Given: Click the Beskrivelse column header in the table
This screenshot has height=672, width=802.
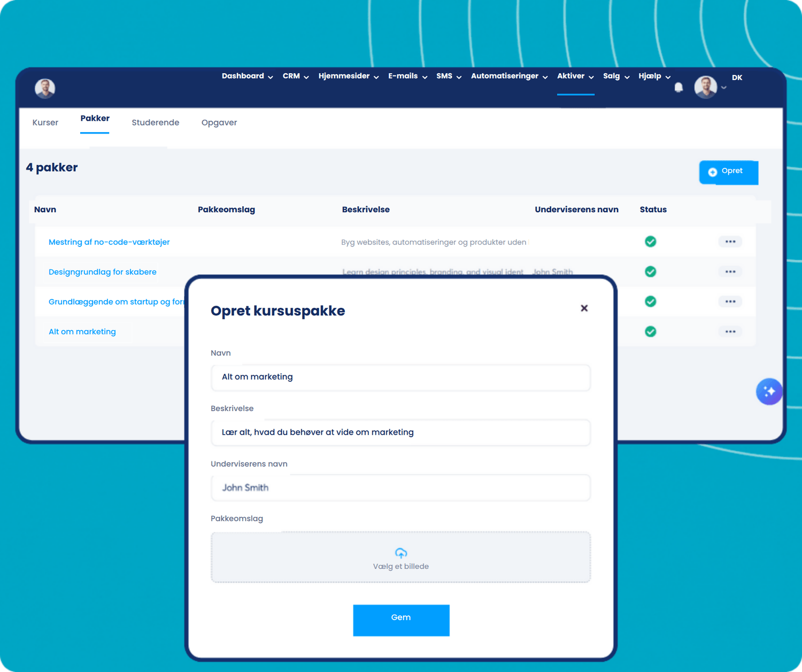Looking at the screenshot, I should [366, 210].
